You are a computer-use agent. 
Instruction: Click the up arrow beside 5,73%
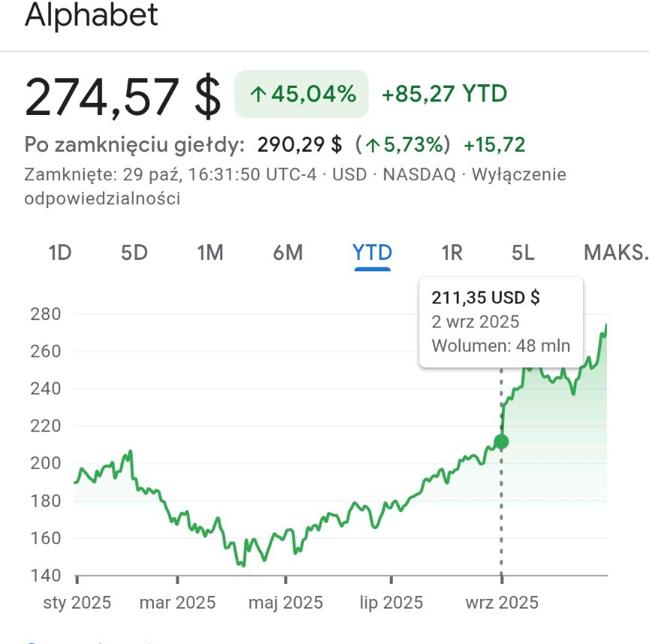pos(373,144)
